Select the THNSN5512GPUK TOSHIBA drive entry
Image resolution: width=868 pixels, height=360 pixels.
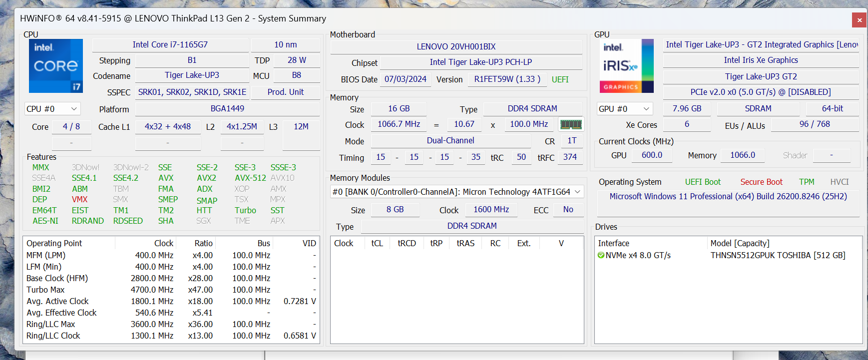coord(729,255)
